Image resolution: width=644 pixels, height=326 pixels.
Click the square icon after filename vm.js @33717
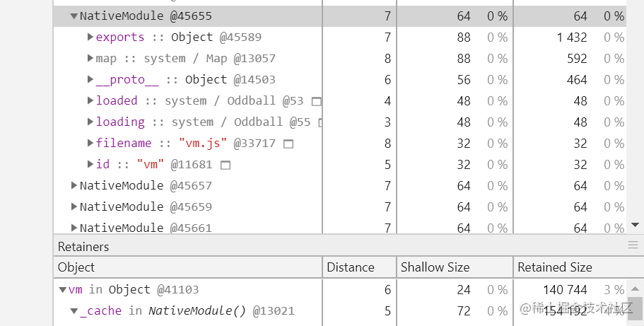point(288,144)
